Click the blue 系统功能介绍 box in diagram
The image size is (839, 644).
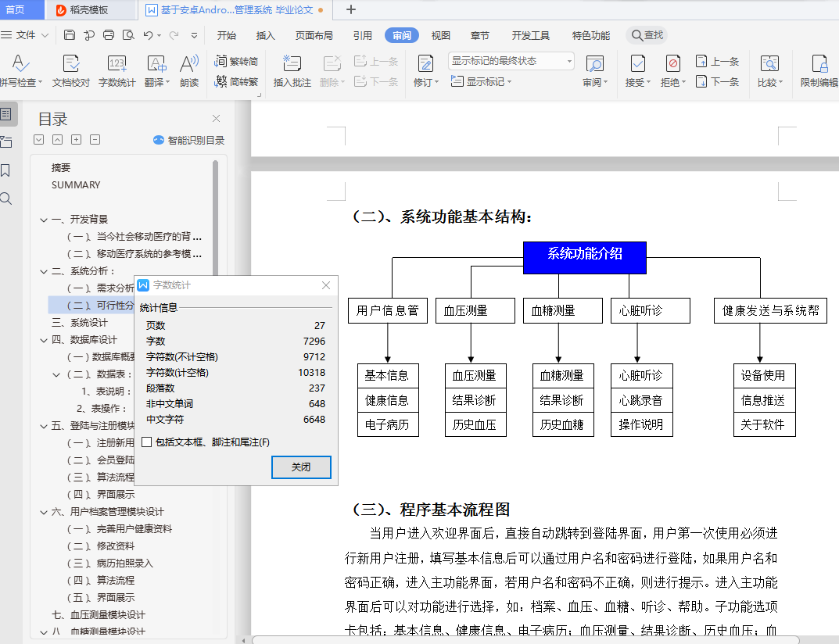coord(584,257)
